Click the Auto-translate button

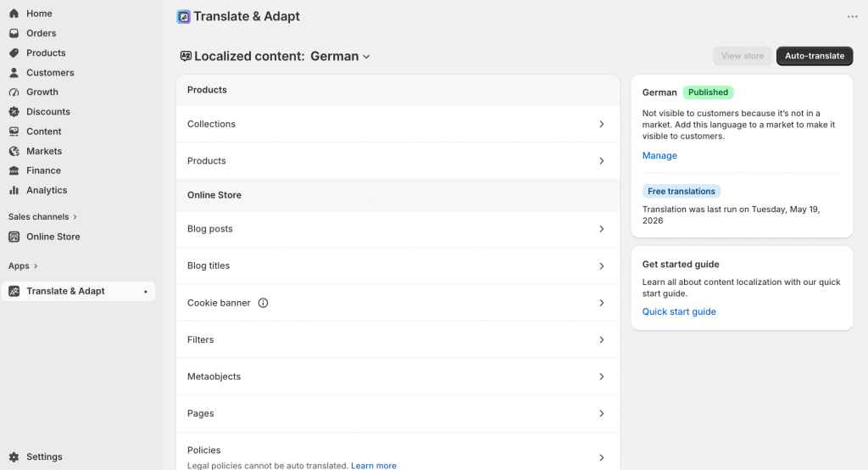(x=815, y=56)
